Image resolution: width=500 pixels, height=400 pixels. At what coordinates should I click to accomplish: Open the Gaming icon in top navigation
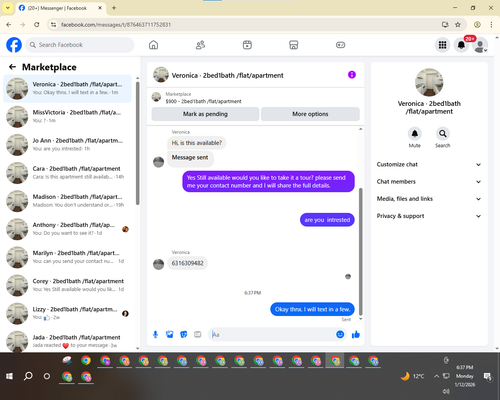pos(340,45)
